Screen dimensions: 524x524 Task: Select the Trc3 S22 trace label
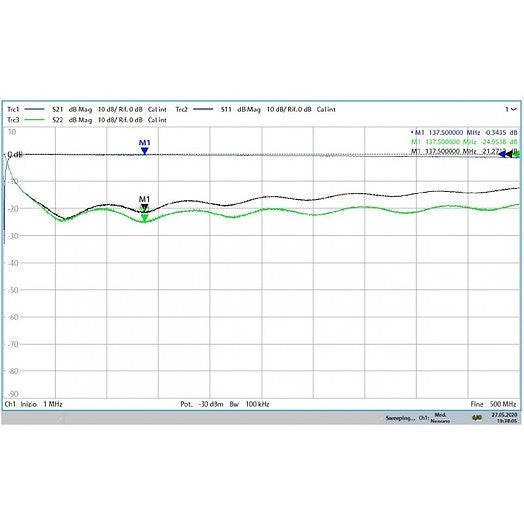pyautogui.click(x=57, y=120)
